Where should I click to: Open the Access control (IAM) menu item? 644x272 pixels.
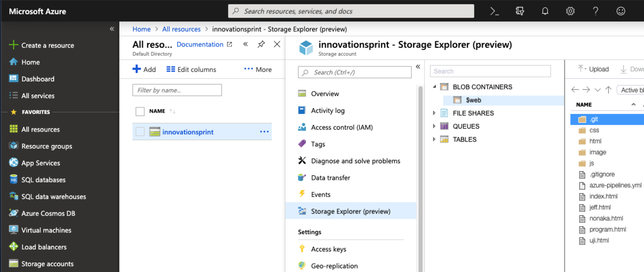pyautogui.click(x=342, y=127)
